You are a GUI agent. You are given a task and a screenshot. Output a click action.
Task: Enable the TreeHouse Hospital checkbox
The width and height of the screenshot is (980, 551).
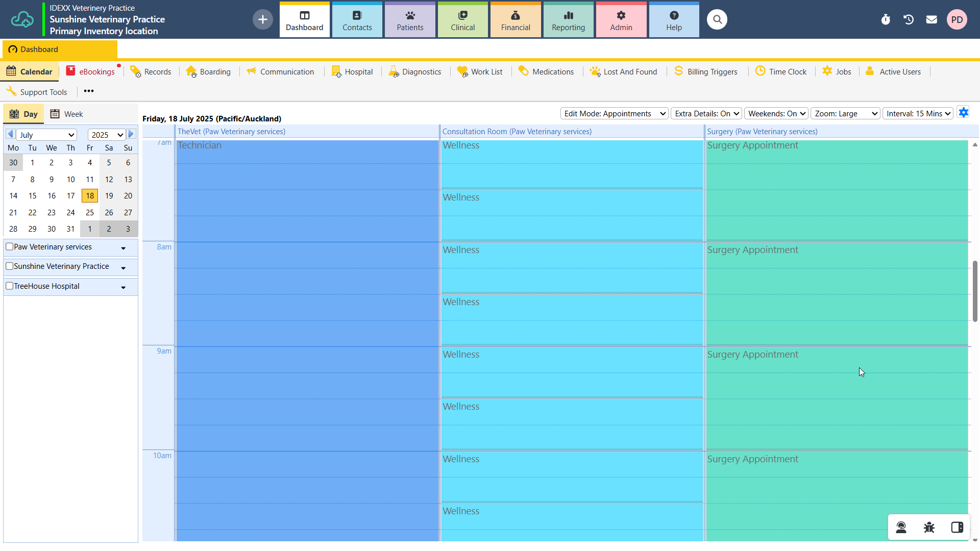(x=9, y=286)
